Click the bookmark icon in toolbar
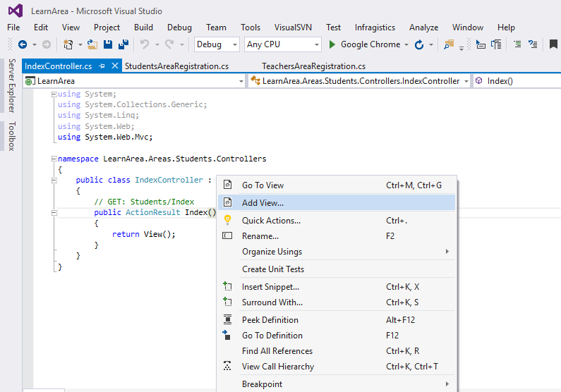Image resolution: width=561 pixels, height=392 pixels. [x=554, y=44]
